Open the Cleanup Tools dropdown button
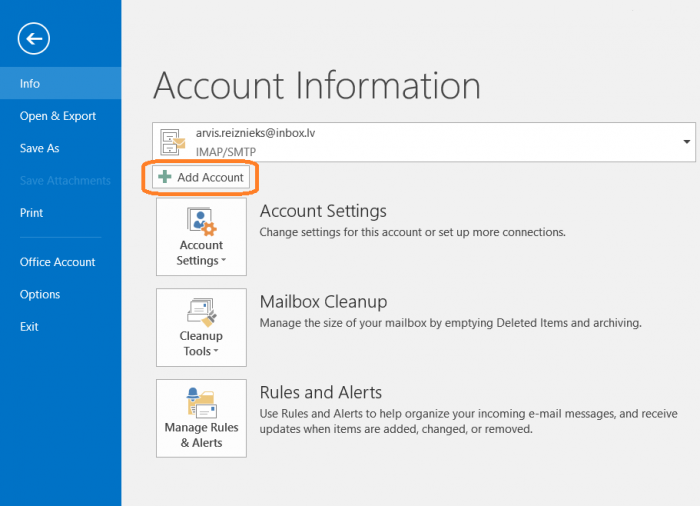This screenshot has height=506, width=700. coord(201,327)
